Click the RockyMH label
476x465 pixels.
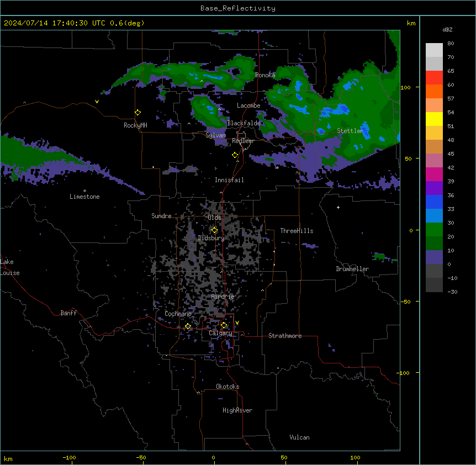click(135, 125)
